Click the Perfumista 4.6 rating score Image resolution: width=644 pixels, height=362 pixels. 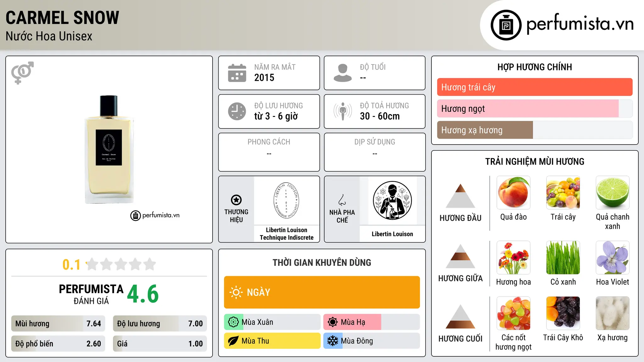(x=143, y=294)
